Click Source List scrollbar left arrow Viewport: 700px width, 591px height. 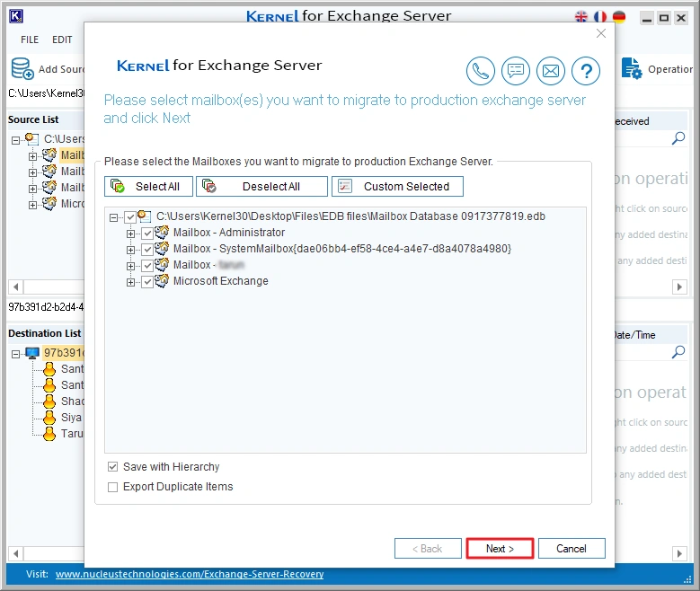pyautogui.click(x=16, y=287)
